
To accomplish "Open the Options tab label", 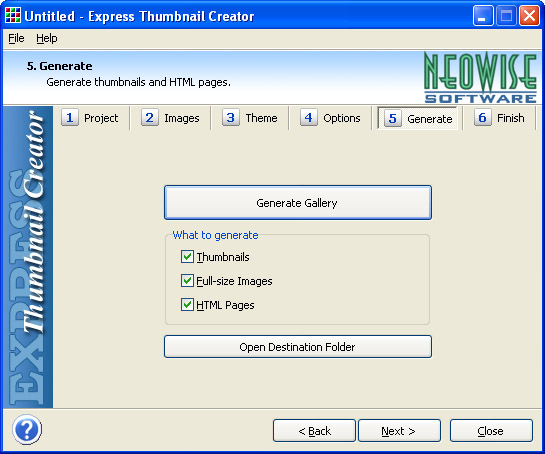I will tap(342, 118).
